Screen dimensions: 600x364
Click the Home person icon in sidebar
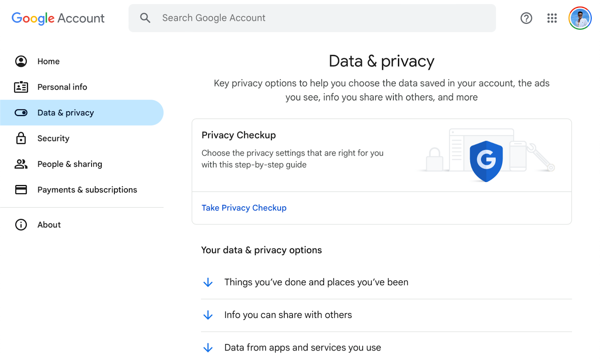tap(21, 61)
